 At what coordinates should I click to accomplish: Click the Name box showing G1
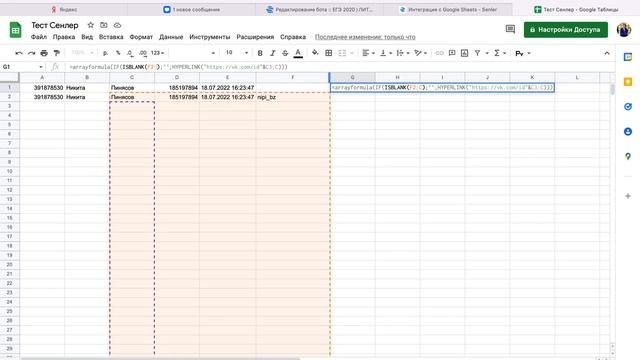pos(22,67)
